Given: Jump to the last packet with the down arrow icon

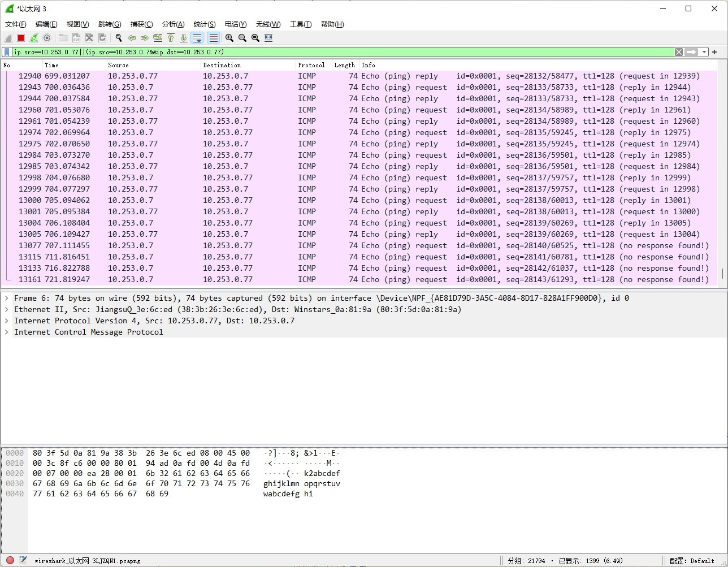Looking at the screenshot, I should [184, 38].
